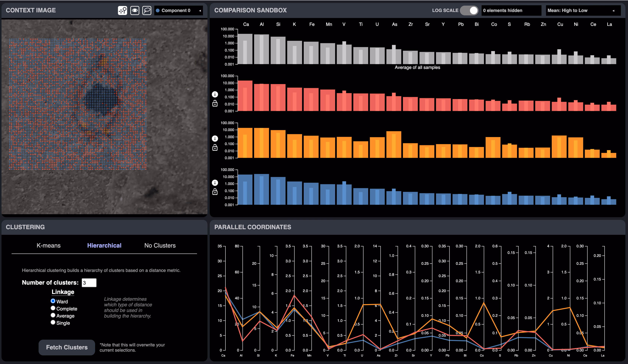This screenshot has width=628, height=364.
Task: Toggle the eye visibility icon in Context Image
Action: click(x=135, y=10)
